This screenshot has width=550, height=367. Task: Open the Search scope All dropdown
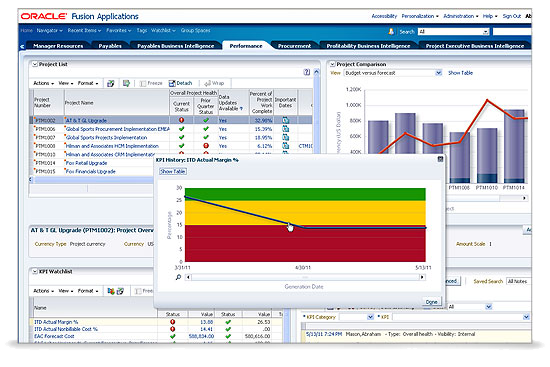tap(485, 32)
